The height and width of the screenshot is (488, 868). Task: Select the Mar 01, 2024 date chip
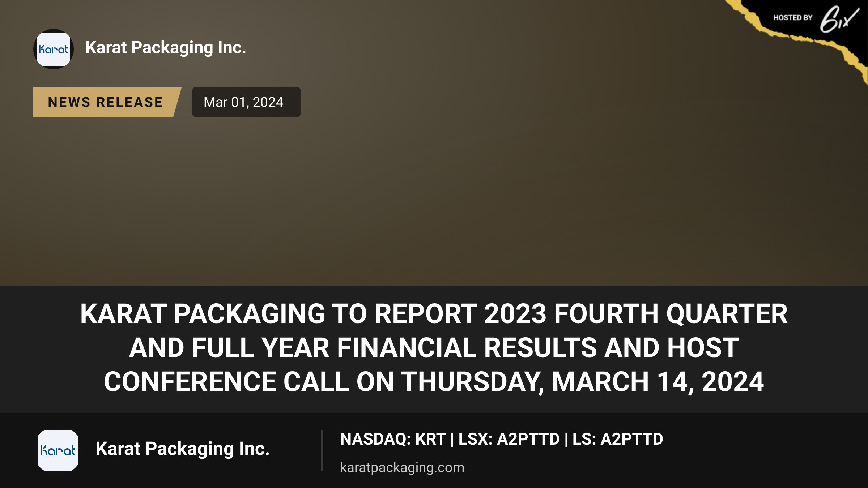pos(246,102)
